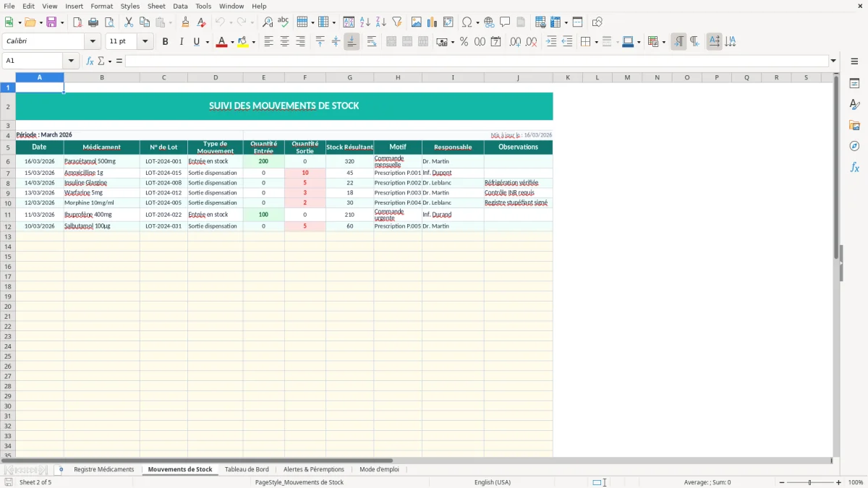Toggle Underline formatting

[x=196, y=42]
